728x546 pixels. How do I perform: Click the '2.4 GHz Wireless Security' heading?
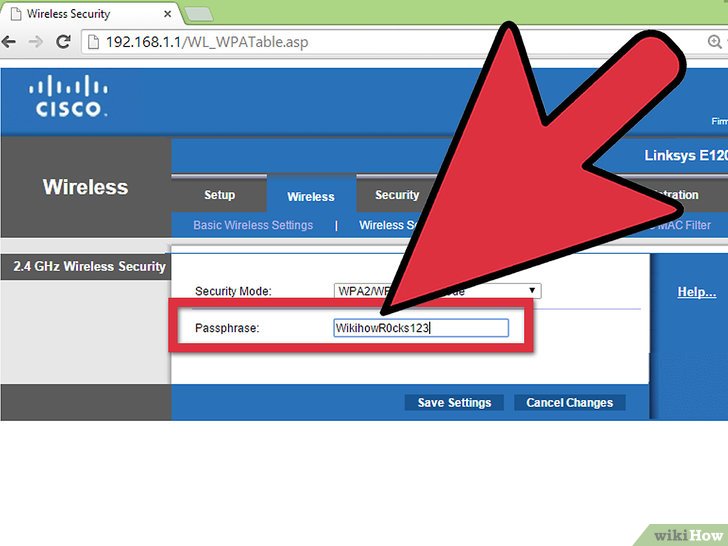(89, 266)
